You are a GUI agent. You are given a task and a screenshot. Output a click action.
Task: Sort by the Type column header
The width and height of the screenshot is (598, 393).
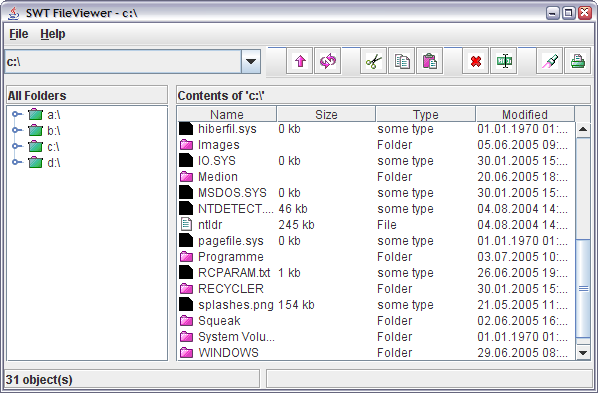[426, 114]
